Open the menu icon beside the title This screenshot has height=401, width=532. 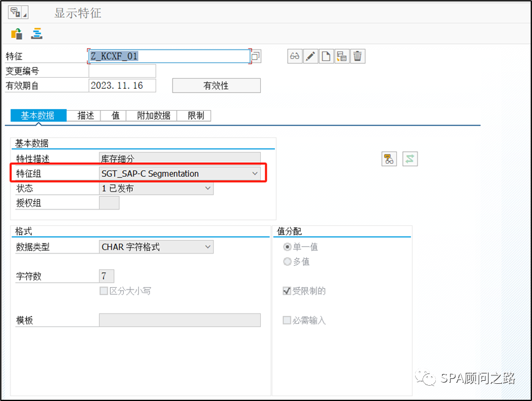point(18,13)
